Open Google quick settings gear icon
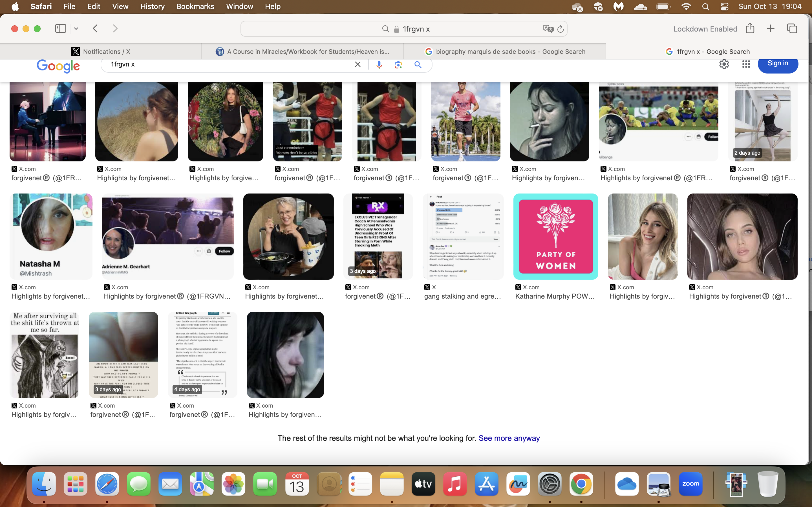Viewport: 812px width, 507px height. coord(724,64)
